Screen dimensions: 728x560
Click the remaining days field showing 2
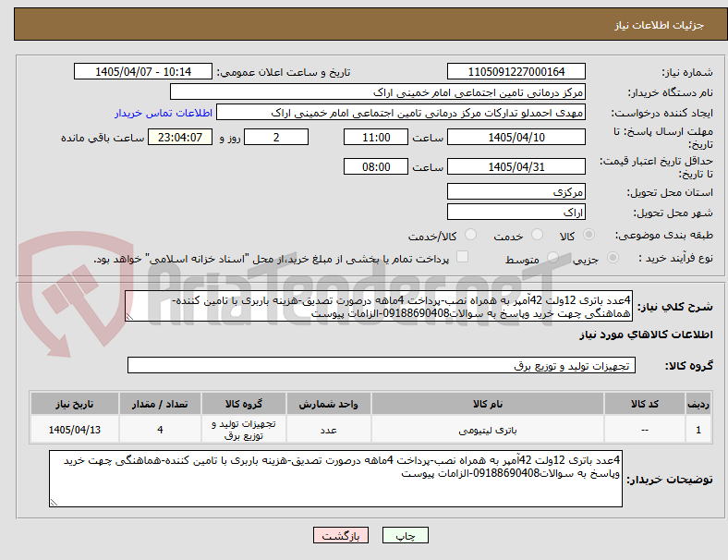tap(276, 137)
